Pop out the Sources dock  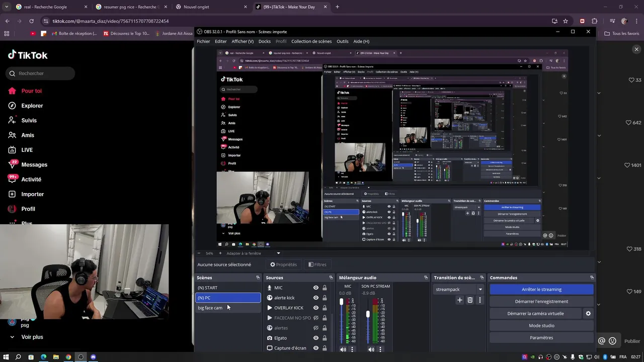coord(331,278)
